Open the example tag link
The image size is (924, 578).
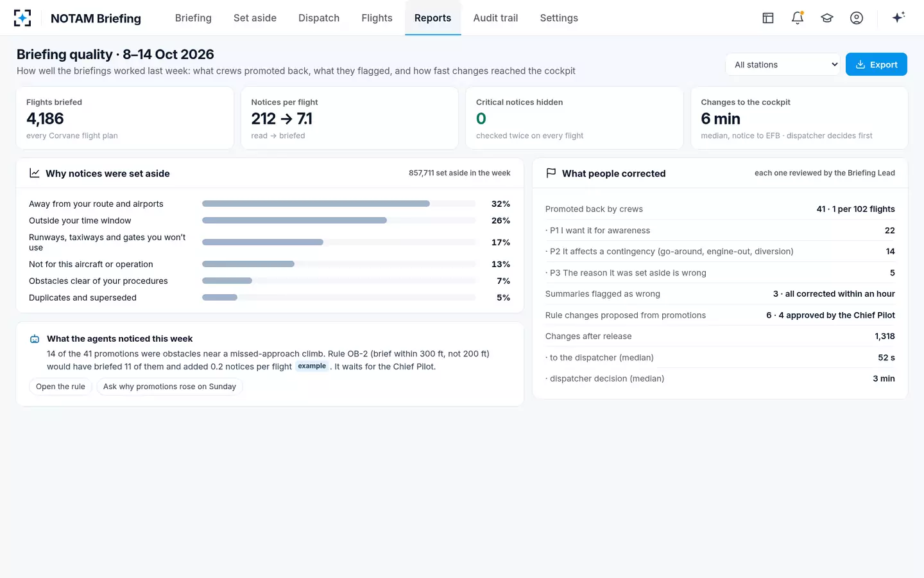(x=312, y=366)
